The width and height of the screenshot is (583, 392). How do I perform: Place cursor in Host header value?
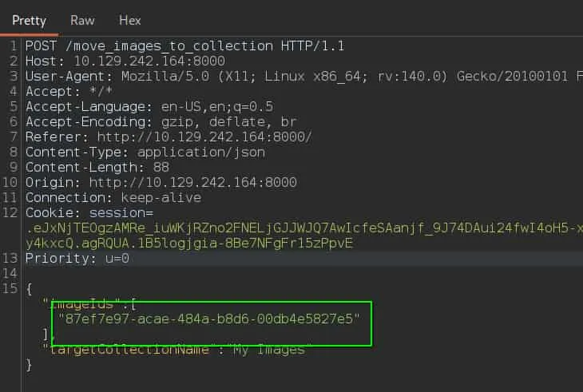tap(149, 61)
